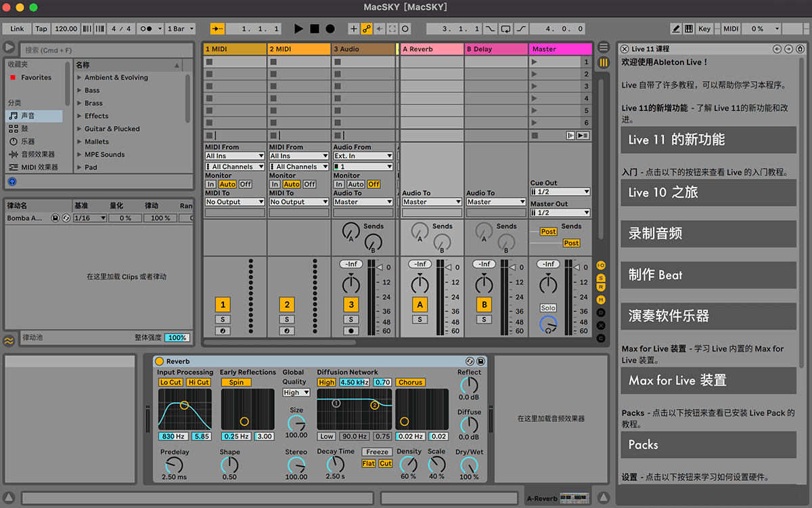
Task: Open track 2 All Channels dropdown
Action: [298, 167]
